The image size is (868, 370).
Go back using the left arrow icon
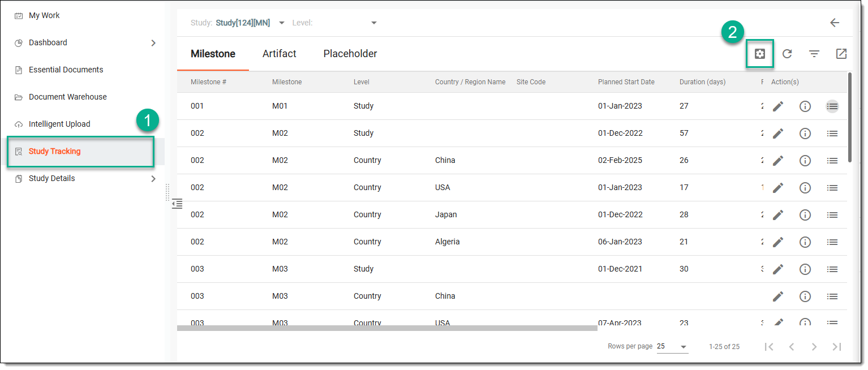tap(835, 23)
